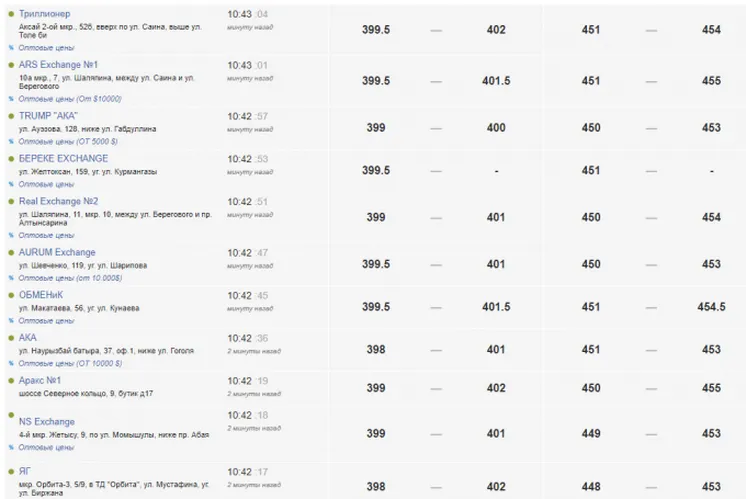
Task: Open the ОБМЕНиК exchange link
Action: click(x=42, y=295)
